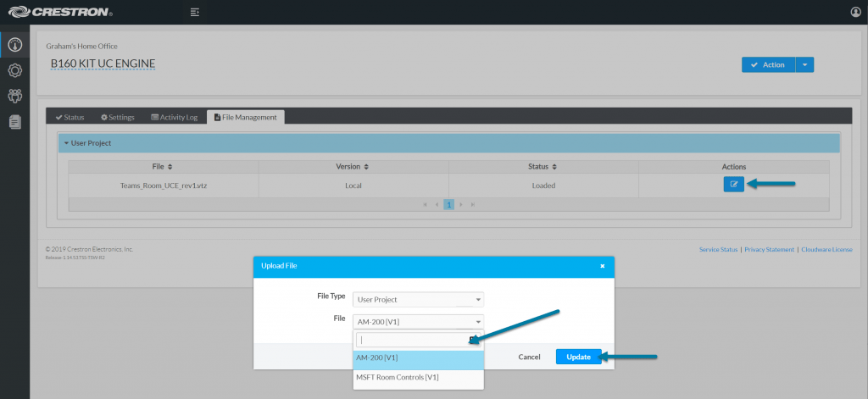Image resolution: width=868 pixels, height=399 pixels.
Task: Close the Upload File dialog
Action: (603, 266)
